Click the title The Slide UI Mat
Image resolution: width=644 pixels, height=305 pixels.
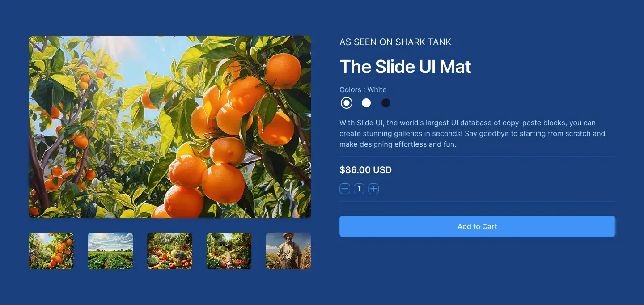point(405,67)
